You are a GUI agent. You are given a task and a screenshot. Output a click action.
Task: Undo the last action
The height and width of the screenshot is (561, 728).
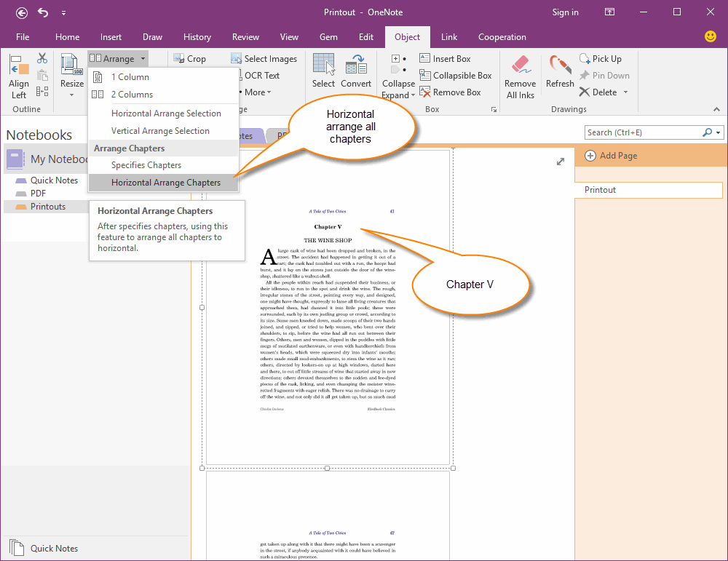coord(43,12)
